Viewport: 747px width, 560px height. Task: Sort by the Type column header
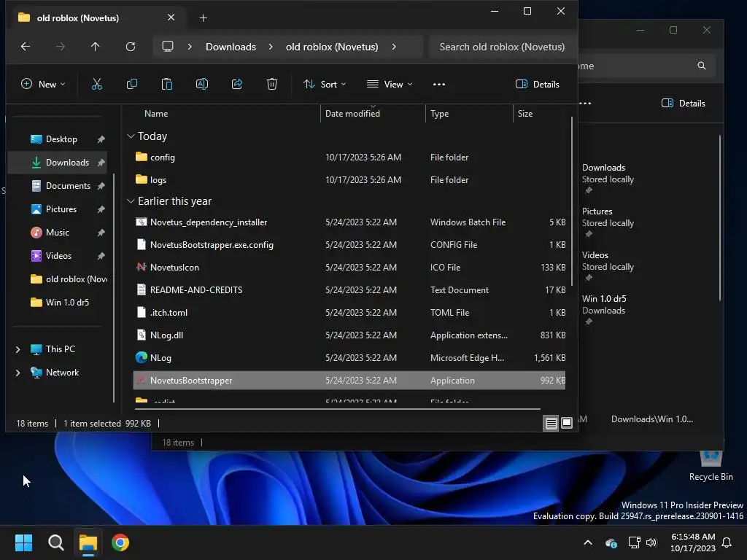(439, 114)
